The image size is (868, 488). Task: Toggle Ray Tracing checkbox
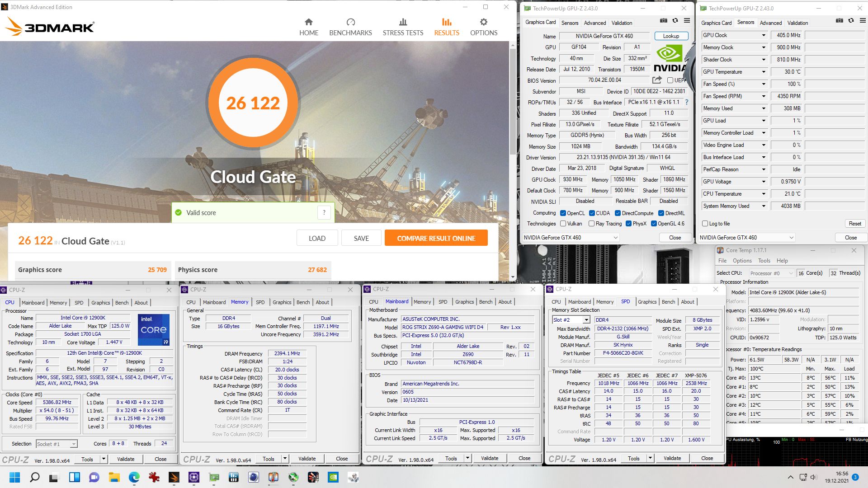coord(591,224)
